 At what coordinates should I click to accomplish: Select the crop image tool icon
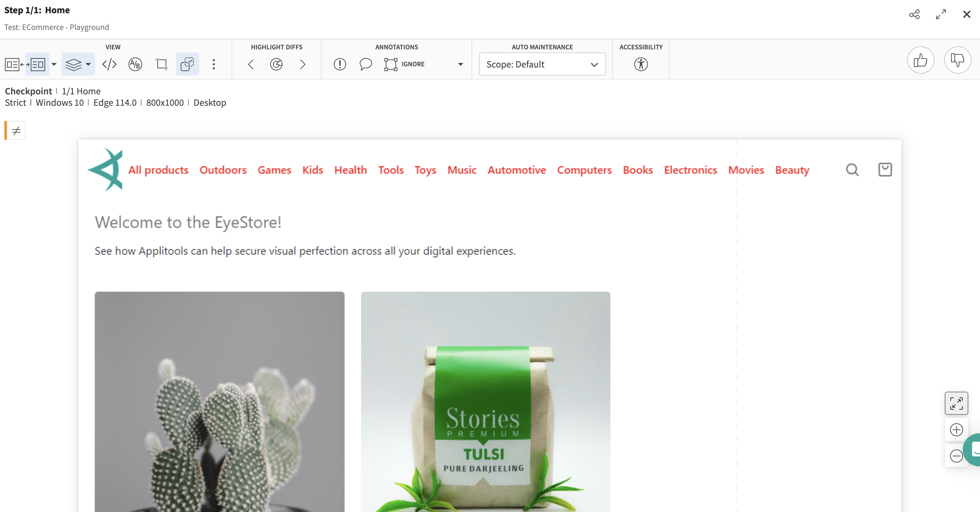tap(161, 64)
